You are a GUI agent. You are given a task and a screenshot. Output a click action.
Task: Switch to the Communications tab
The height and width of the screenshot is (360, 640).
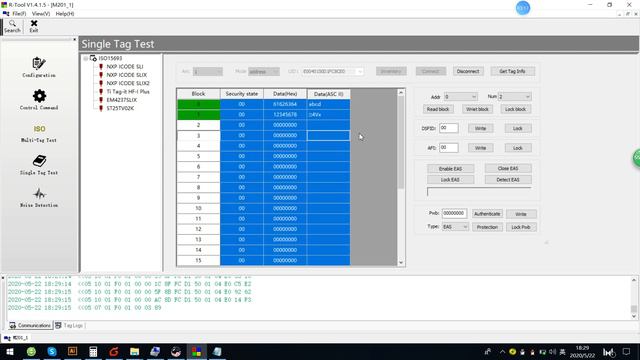pyautogui.click(x=31, y=325)
